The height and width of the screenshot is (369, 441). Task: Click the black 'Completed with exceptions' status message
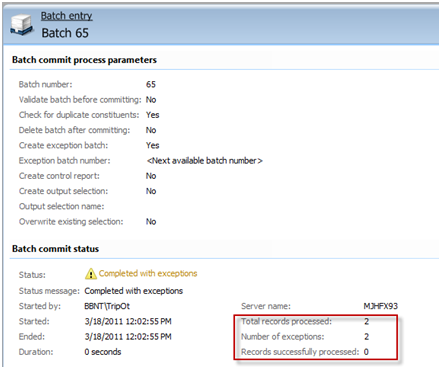click(x=134, y=291)
